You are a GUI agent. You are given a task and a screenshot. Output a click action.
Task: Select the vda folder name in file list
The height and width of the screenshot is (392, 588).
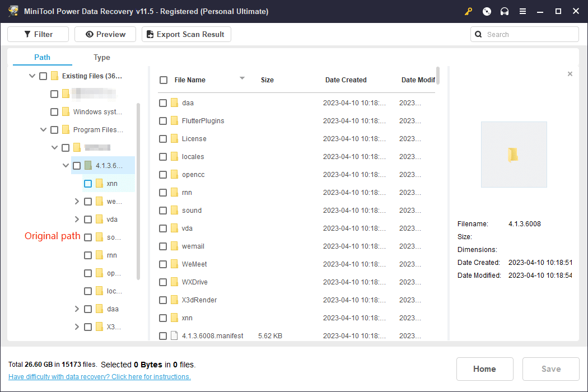coord(187,228)
